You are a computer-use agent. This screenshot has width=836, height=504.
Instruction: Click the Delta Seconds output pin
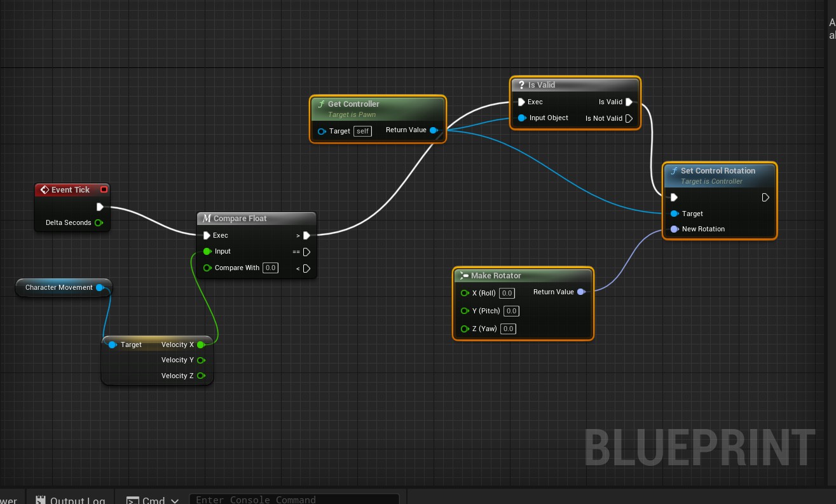[99, 222]
